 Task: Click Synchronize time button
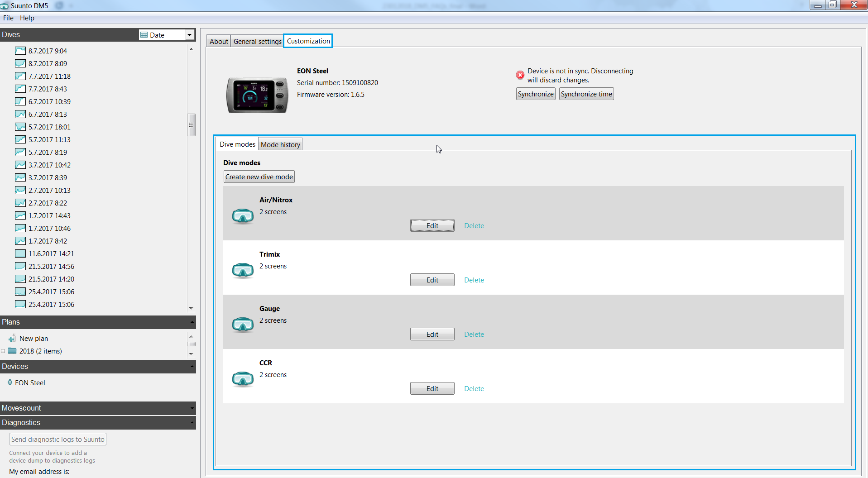(x=586, y=94)
